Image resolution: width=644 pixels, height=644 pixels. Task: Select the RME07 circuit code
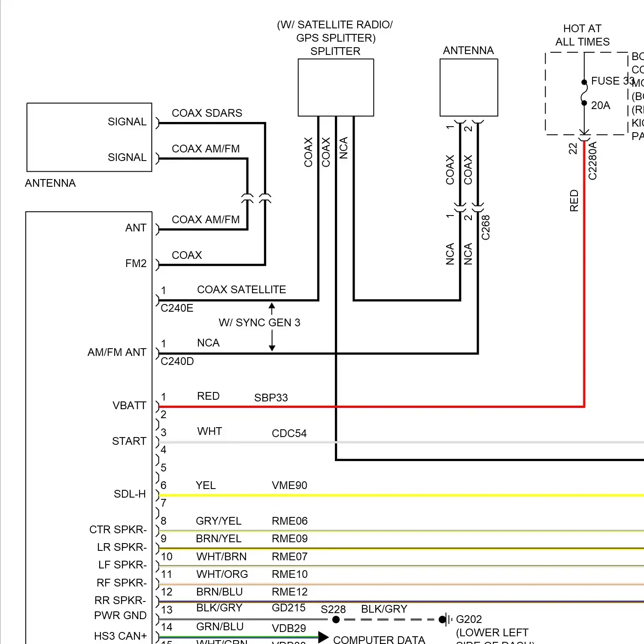pyautogui.click(x=289, y=556)
